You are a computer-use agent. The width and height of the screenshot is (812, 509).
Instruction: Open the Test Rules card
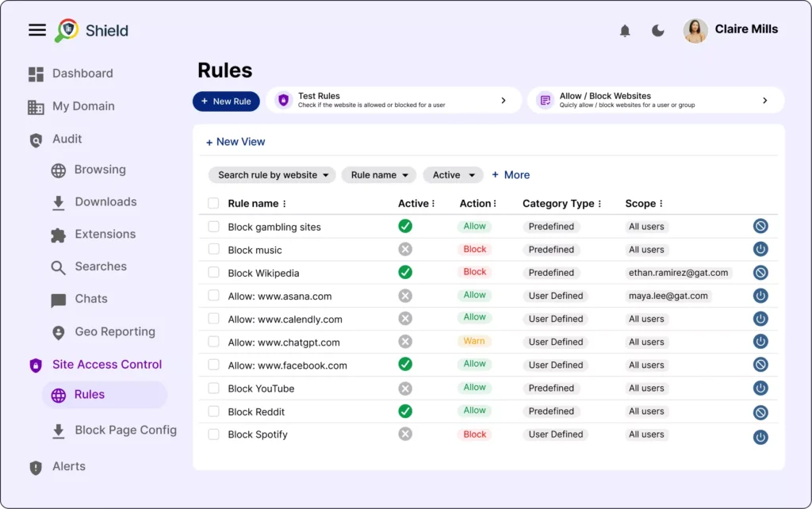393,101
